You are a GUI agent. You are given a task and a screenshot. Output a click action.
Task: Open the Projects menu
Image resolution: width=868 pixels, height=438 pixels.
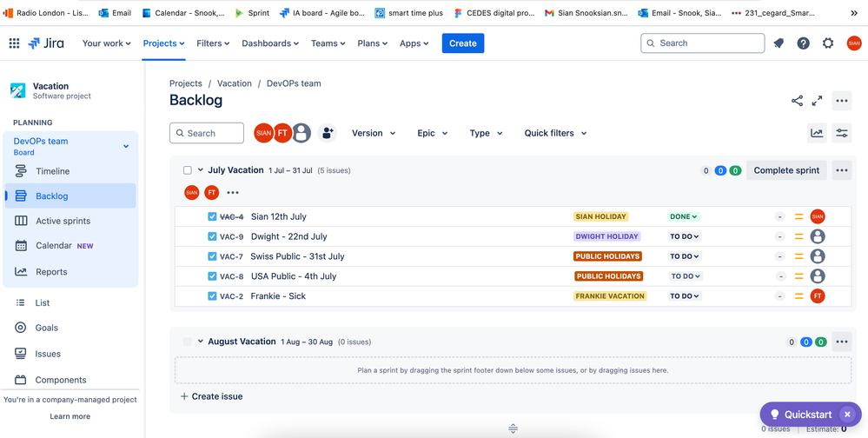tap(163, 43)
